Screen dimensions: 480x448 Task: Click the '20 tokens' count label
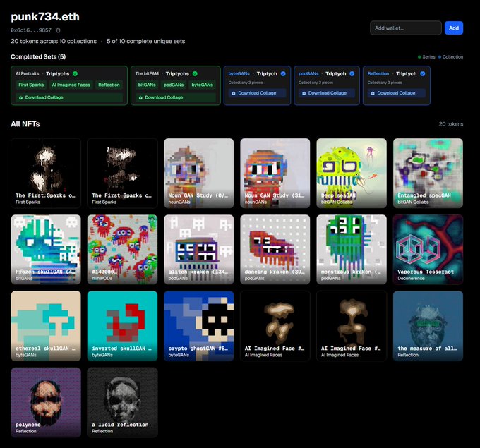[x=451, y=124]
